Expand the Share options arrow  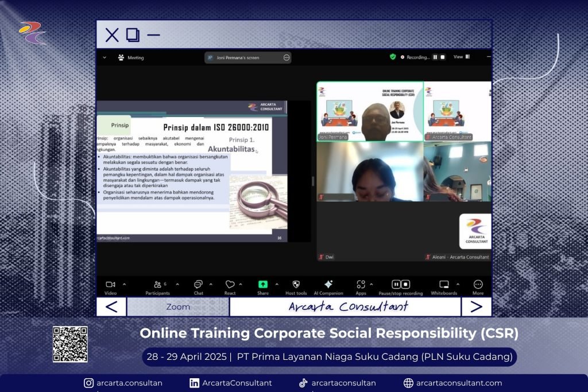277,284
